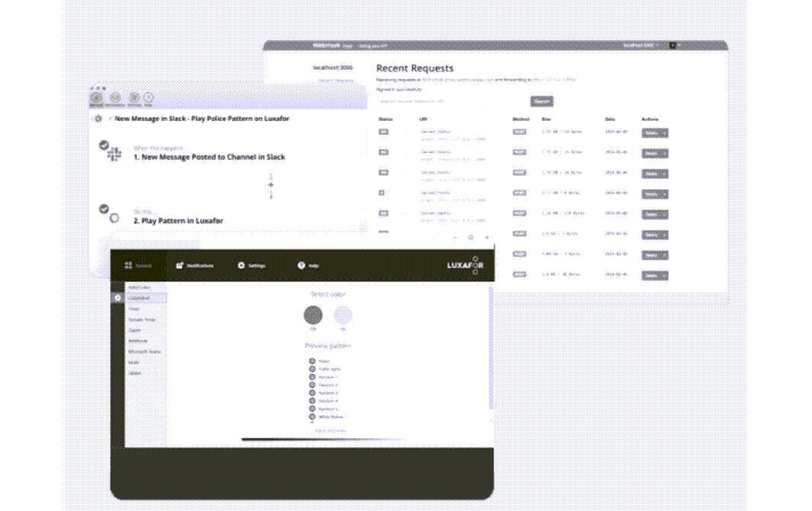Switch to the Notifications tab in Luxafor

195,265
